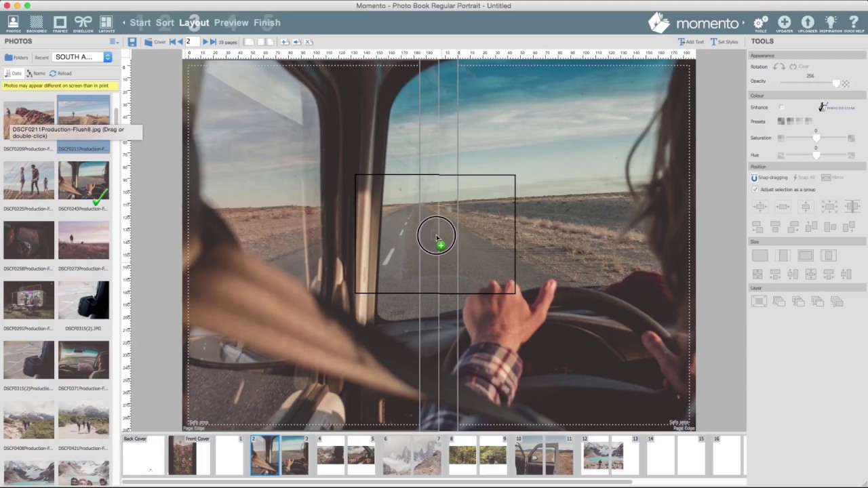The height and width of the screenshot is (488, 868).
Task: Go to next page arrow
Action: click(205, 42)
